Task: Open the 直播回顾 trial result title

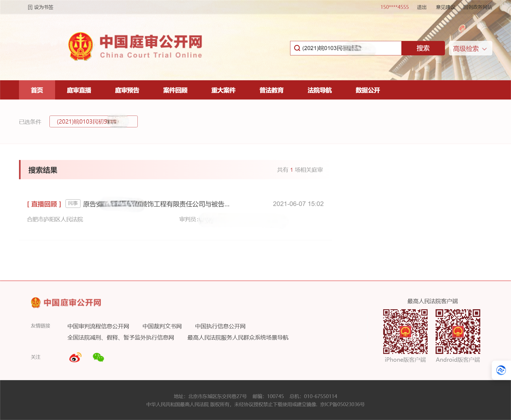Action: pyautogui.click(x=156, y=204)
